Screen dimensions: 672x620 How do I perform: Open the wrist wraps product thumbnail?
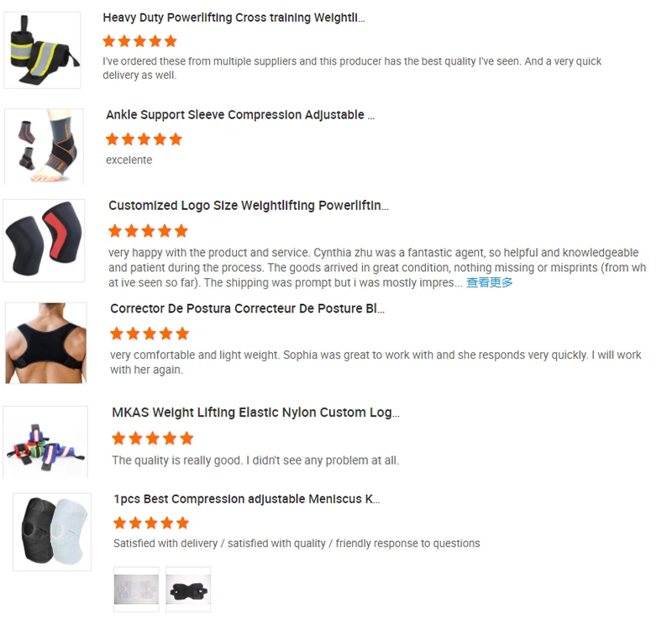[x=43, y=50]
